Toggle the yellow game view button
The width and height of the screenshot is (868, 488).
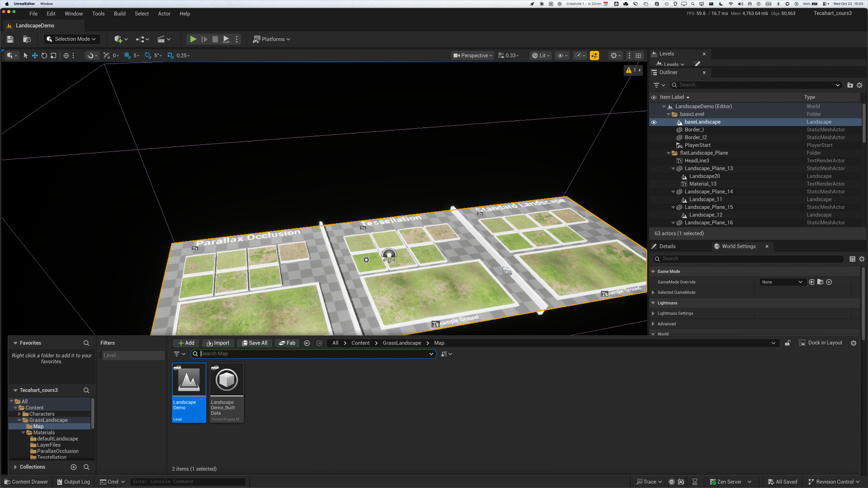[x=594, y=56]
